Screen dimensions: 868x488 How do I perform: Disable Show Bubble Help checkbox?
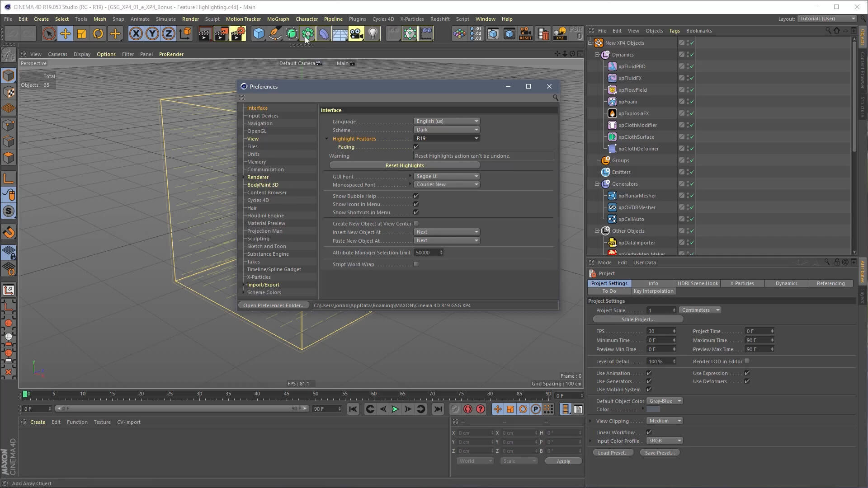pyautogui.click(x=416, y=196)
